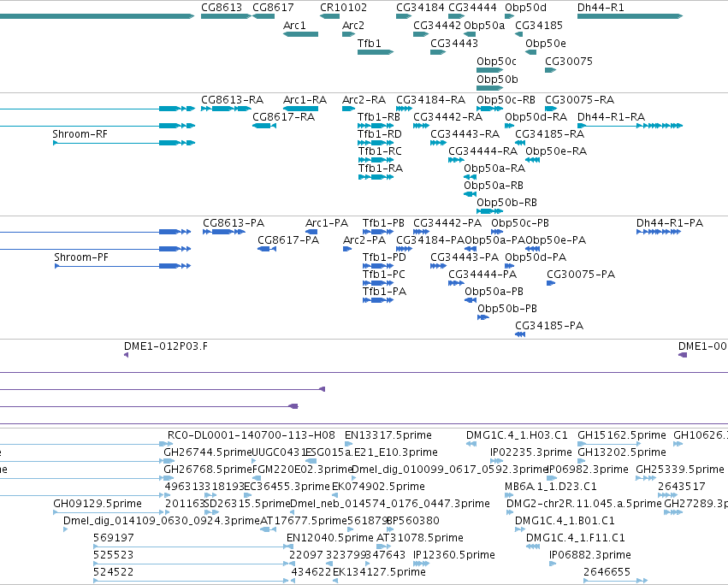Image resolution: width=728 pixels, height=585 pixels.
Task: Select the Obp50e-RA transcript label
Action: (x=556, y=151)
